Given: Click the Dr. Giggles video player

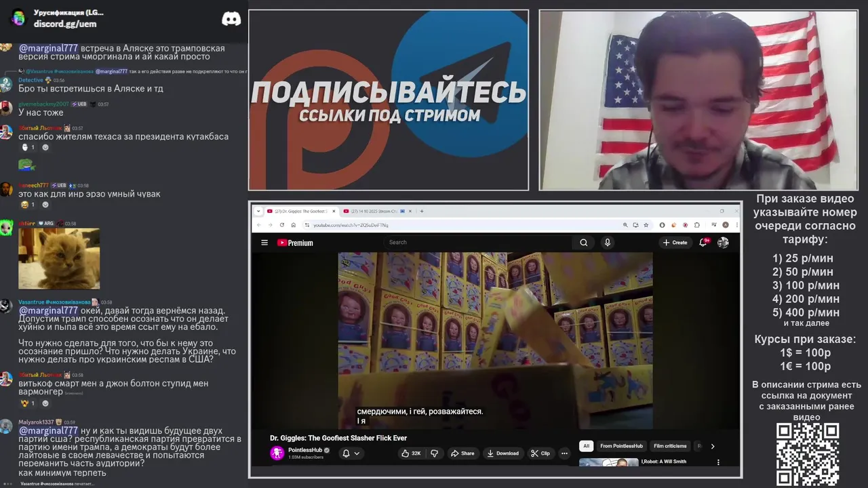Looking at the screenshot, I should 495,341.
